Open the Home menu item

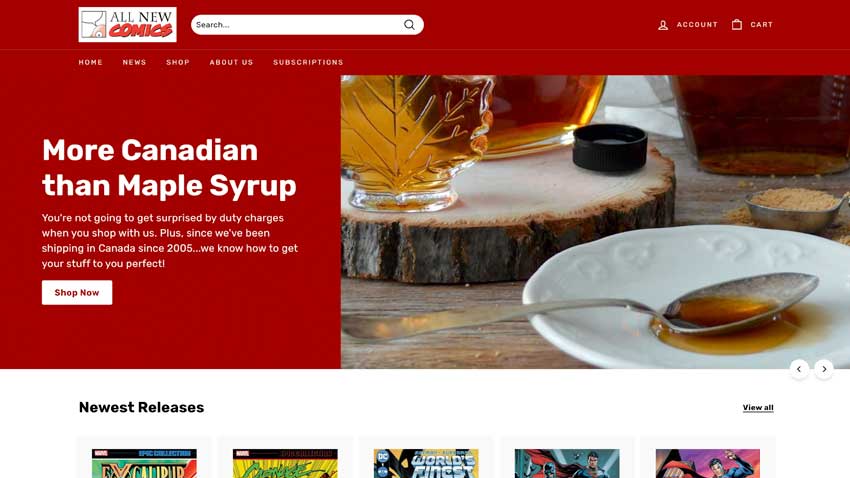point(91,62)
